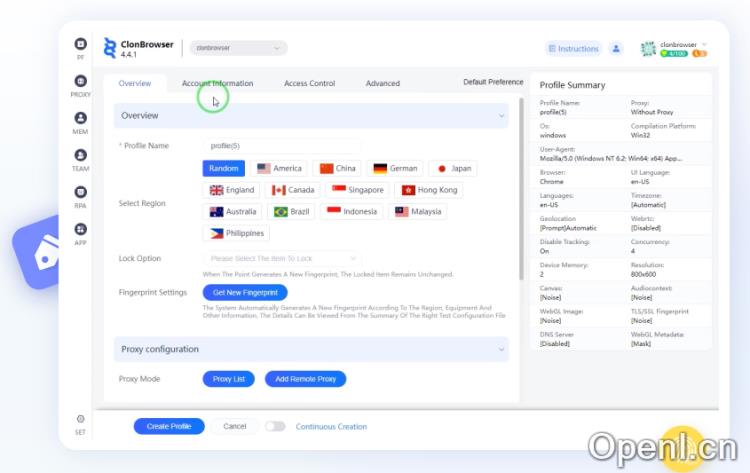Select the America region

click(x=279, y=168)
